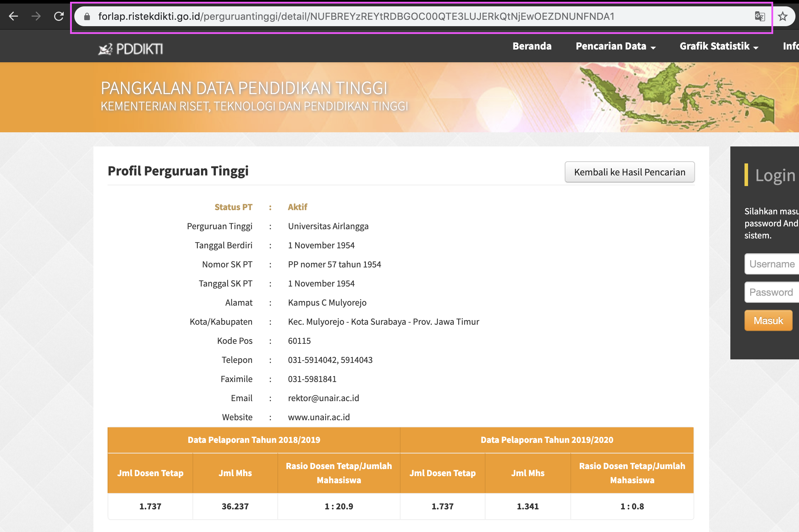Open the Google Translate icon in address bar

click(x=760, y=16)
